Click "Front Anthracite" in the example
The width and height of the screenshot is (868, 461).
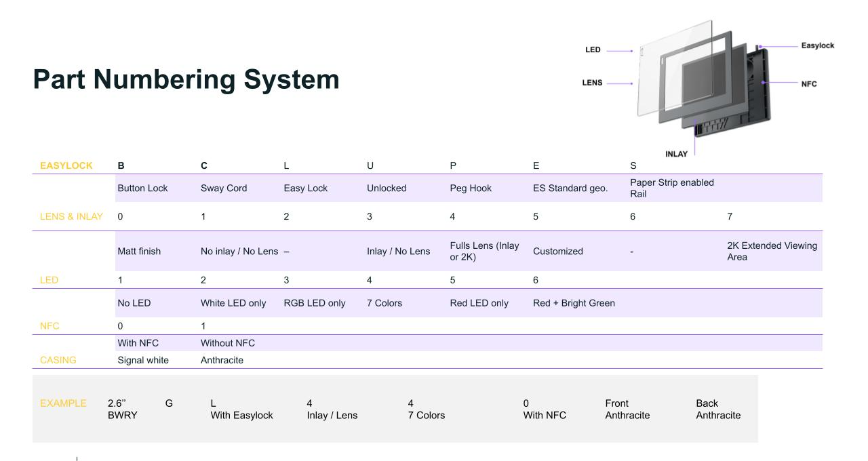pos(627,409)
